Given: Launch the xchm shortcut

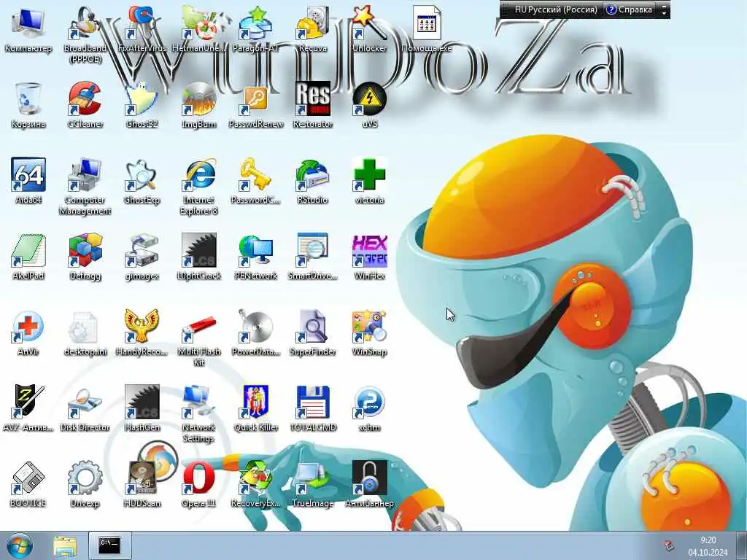Looking at the screenshot, I should pyautogui.click(x=370, y=408).
